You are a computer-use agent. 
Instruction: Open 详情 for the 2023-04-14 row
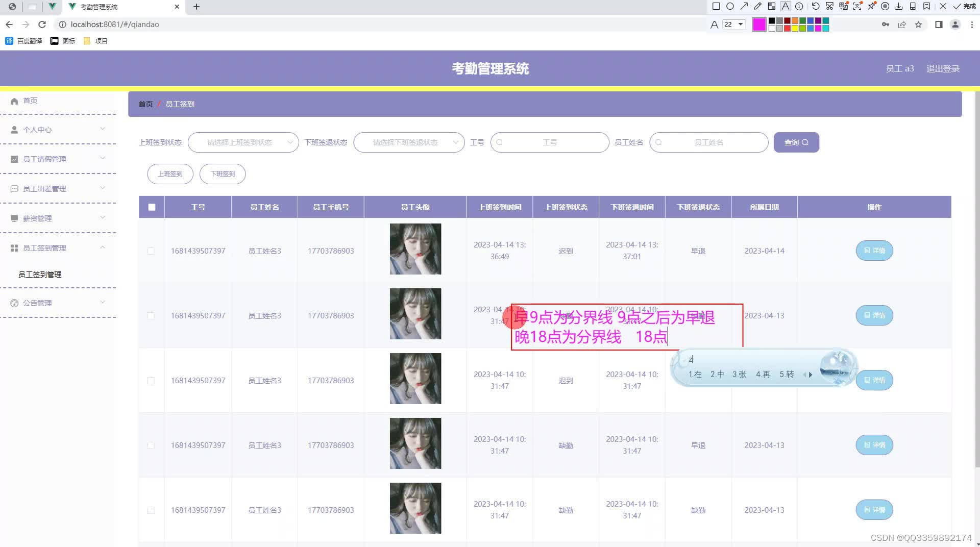point(874,251)
